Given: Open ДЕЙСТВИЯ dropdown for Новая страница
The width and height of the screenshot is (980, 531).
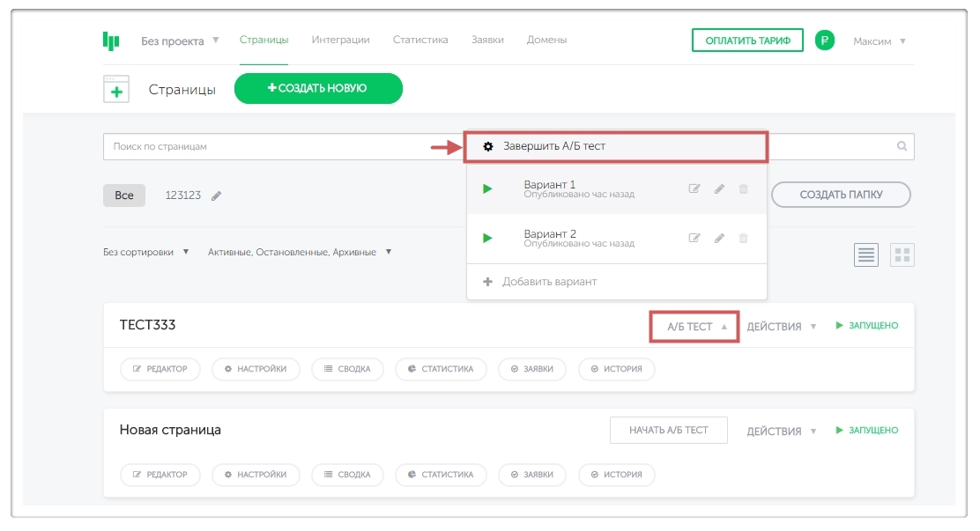Looking at the screenshot, I should (x=782, y=431).
